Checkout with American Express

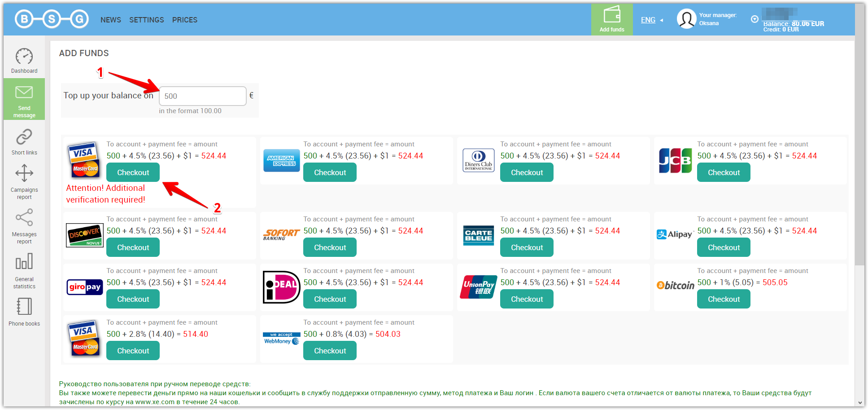(330, 172)
